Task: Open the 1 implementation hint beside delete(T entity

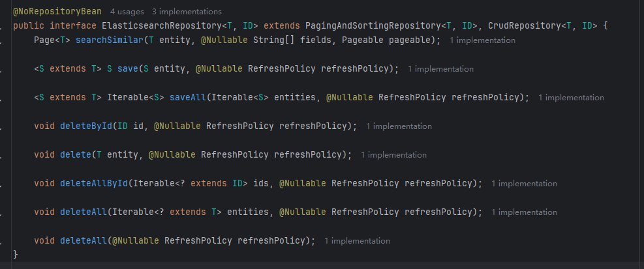Action: (x=393, y=155)
